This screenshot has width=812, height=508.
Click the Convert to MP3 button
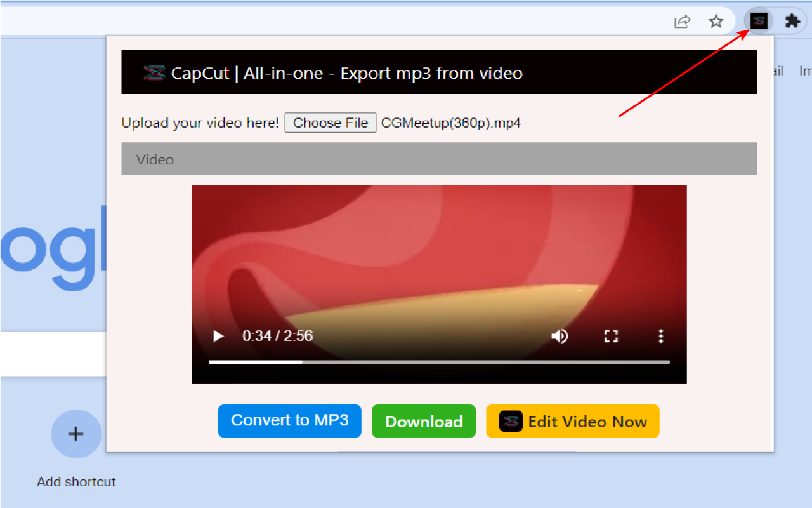(x=289, y=420)
